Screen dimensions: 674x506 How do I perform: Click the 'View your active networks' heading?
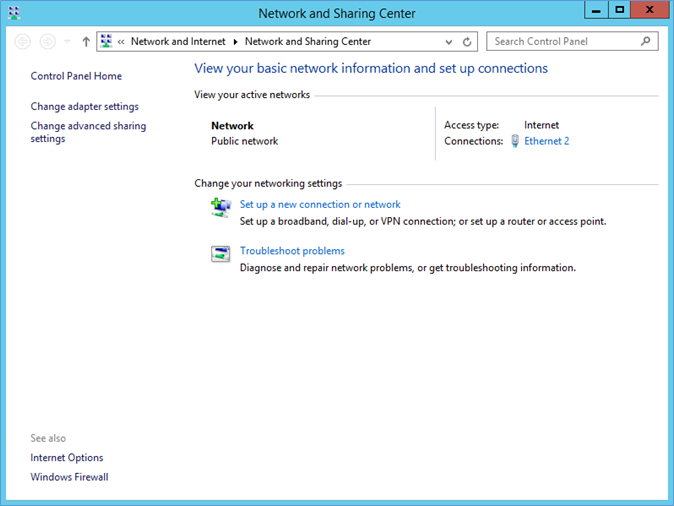[252, 95]
